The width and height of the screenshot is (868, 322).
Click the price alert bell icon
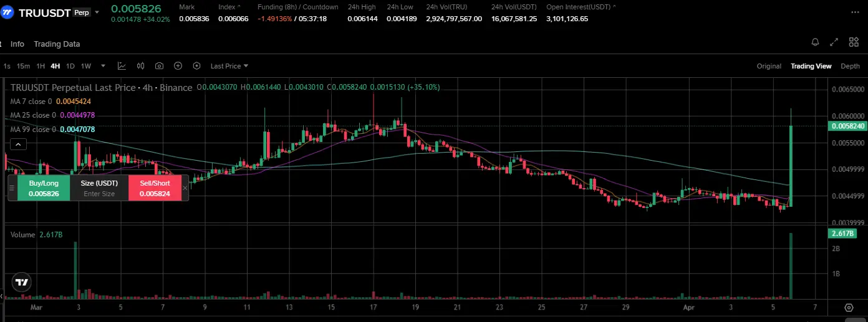click(815, 42)
